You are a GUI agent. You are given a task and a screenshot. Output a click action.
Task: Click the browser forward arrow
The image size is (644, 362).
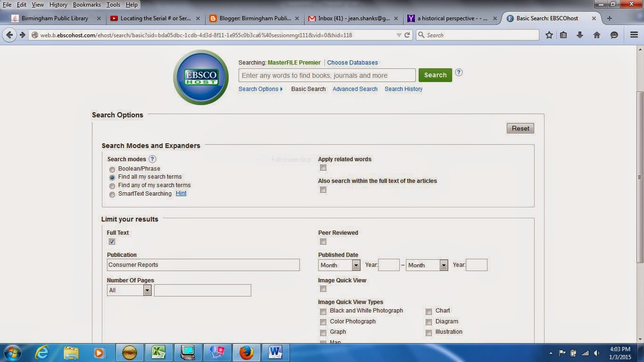(x=22, y=35)
